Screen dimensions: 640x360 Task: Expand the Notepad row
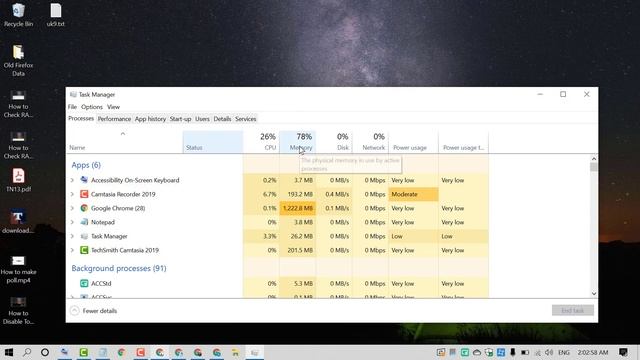72,222
